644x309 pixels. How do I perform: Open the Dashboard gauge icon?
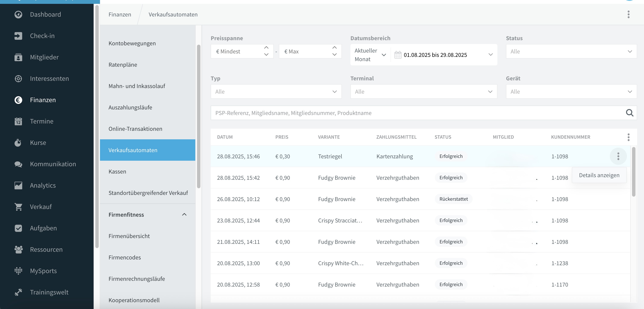18,15
